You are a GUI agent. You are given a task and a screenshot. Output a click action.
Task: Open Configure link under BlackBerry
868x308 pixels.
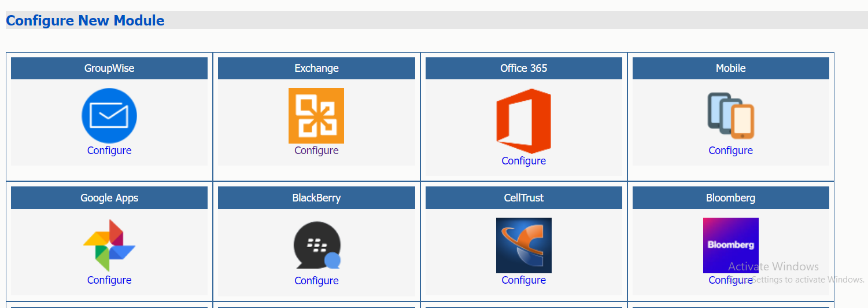(316, 281)
